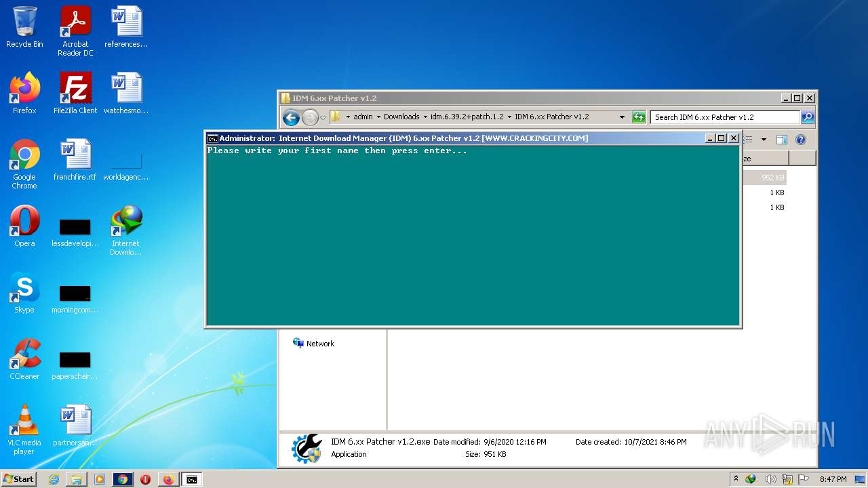Viewport: 868px width, 488px height.
Task: Select the frenchfire.rtf file icon
Action: pyautogui.click(x=75, y=160)
